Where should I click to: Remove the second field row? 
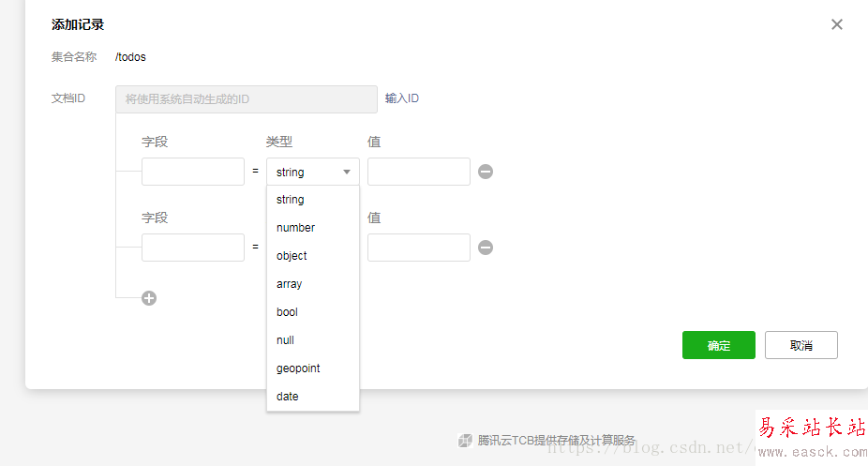click(x=486, y=248)
